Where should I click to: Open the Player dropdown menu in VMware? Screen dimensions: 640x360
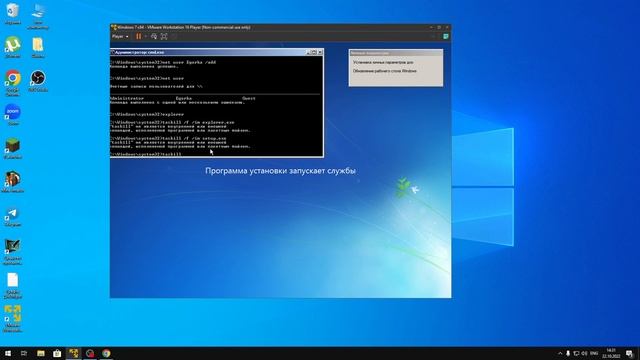(x=120, y=37)
